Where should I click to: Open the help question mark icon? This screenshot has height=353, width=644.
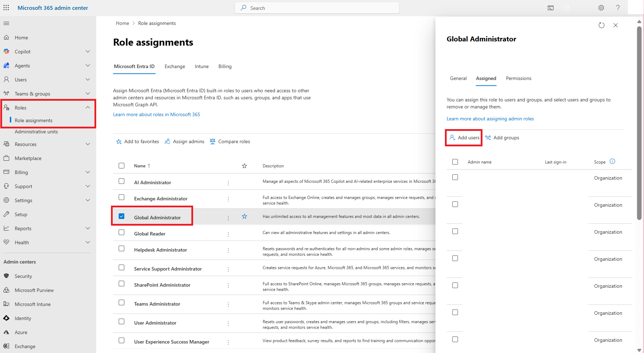tap(618, 8)
